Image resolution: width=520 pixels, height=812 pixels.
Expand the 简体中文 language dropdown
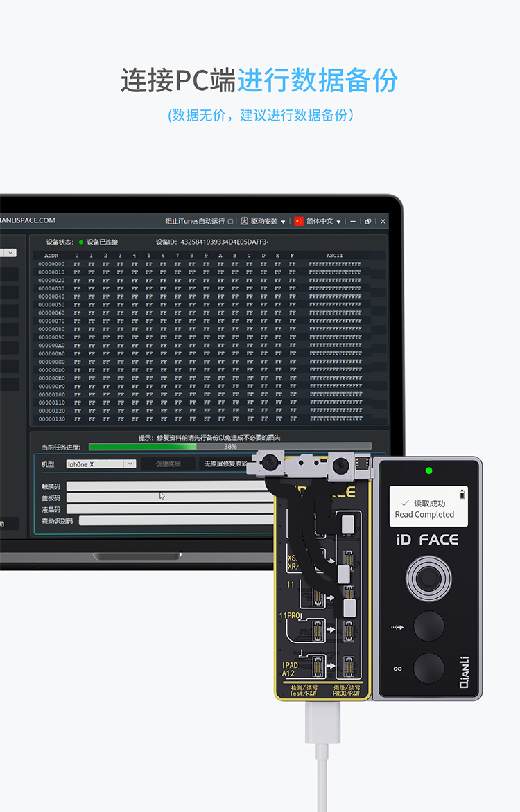coord(338,222)
